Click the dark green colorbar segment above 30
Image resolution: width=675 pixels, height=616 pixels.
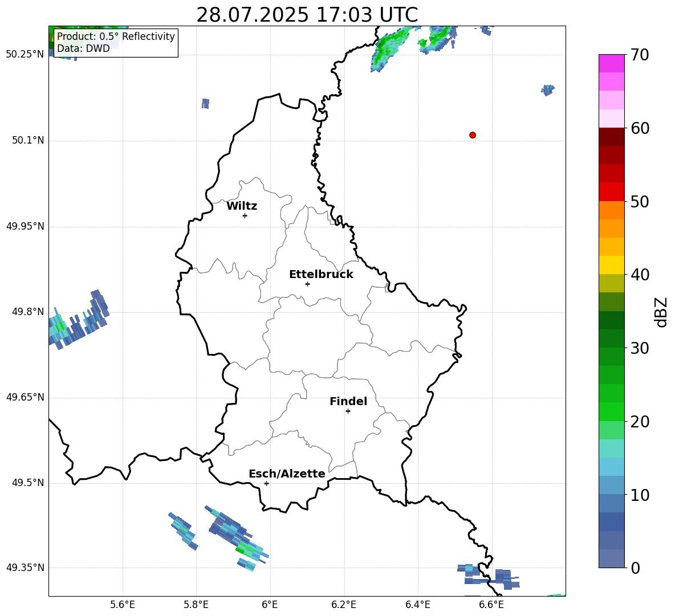click(x=611, y=338)
